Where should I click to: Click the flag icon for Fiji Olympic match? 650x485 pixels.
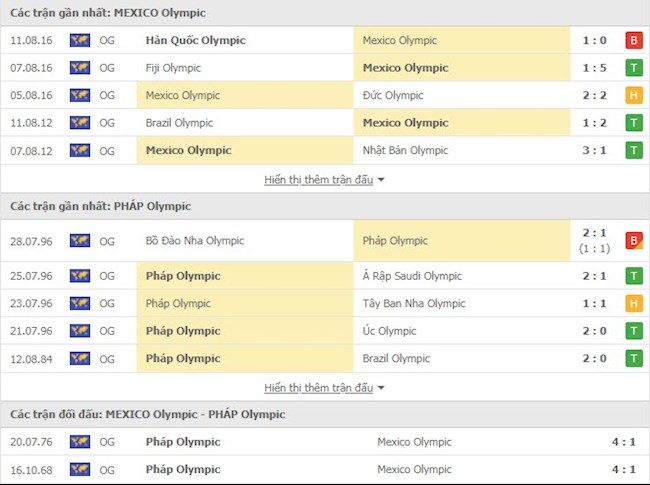[x=80, y=68]
